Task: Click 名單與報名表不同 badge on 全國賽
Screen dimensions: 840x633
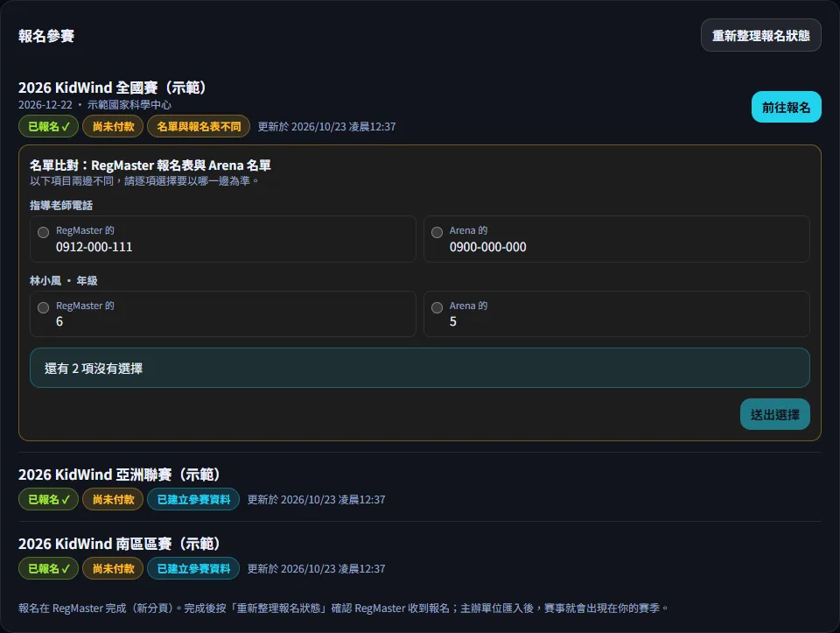Action: pos(199,126)
